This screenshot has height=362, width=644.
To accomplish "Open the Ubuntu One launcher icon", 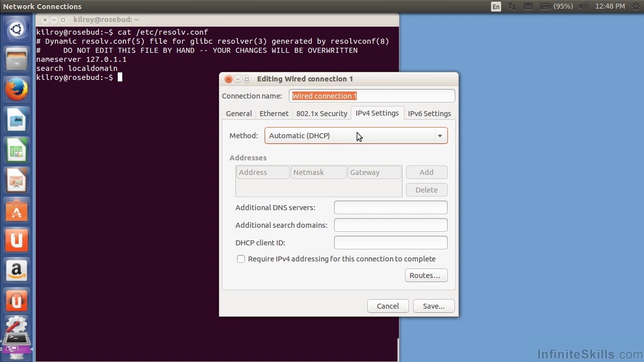I will 17,241.
